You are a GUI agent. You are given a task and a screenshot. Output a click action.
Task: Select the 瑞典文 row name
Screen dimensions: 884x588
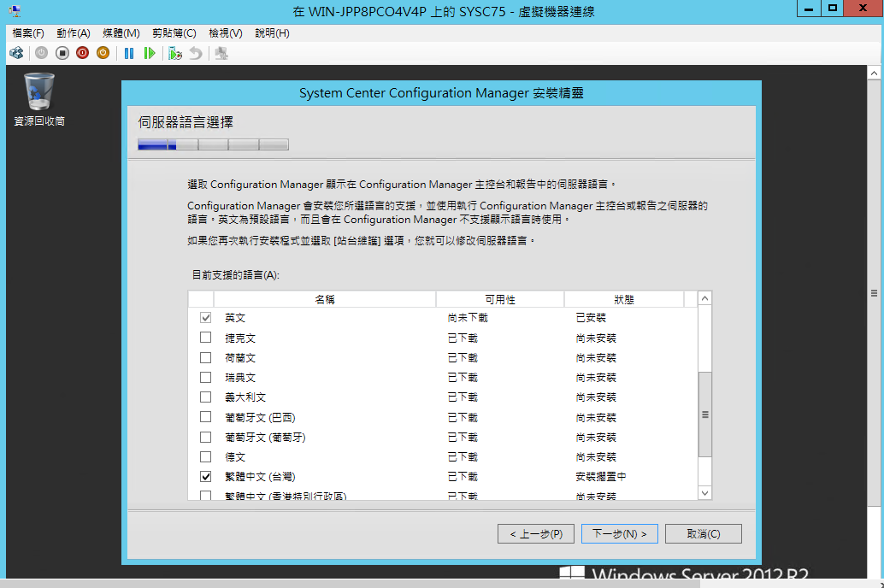pyautogui.click(x=240, y=378)
